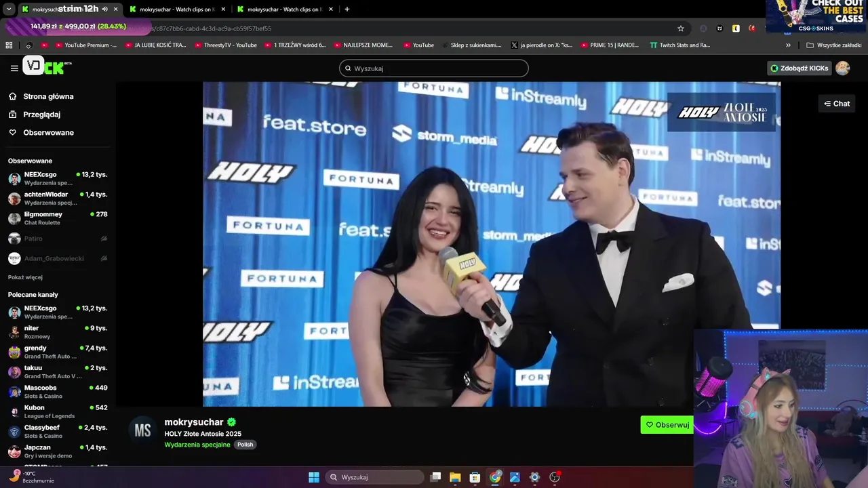Open Twitch Stats and Ra... bookmark

pyautogui.click(x=679, y=45)
